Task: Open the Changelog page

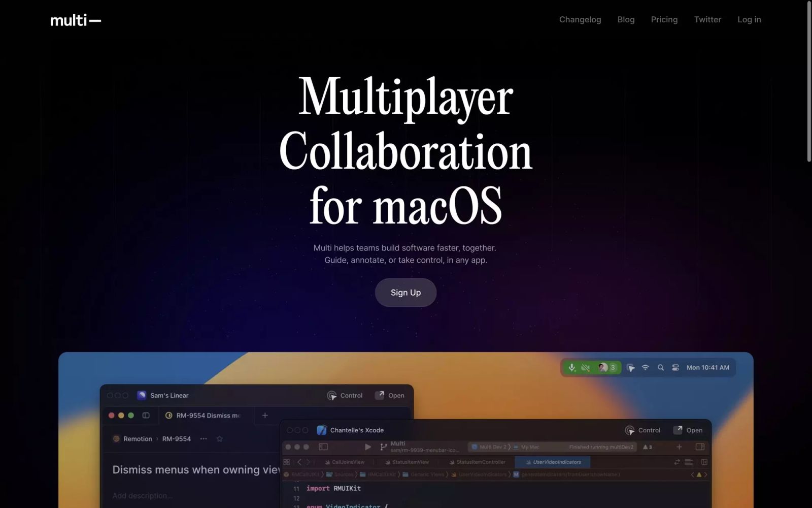Action: point(580,19)
